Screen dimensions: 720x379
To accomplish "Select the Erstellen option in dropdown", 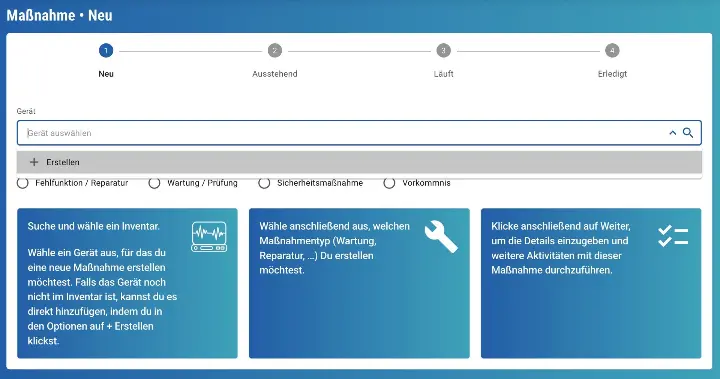I will [x=359, y=162].
